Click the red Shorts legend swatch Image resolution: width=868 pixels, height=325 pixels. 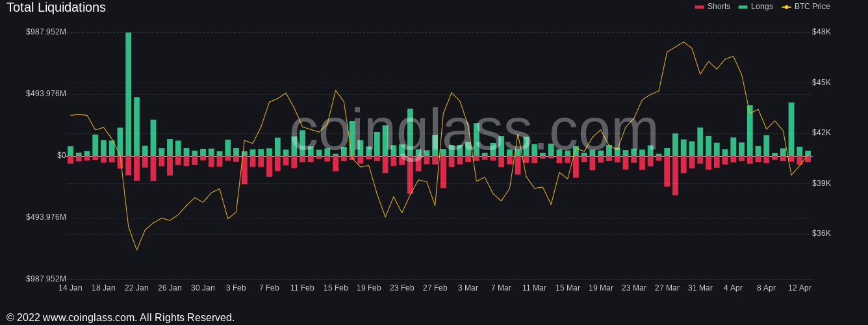coord(699,7)
